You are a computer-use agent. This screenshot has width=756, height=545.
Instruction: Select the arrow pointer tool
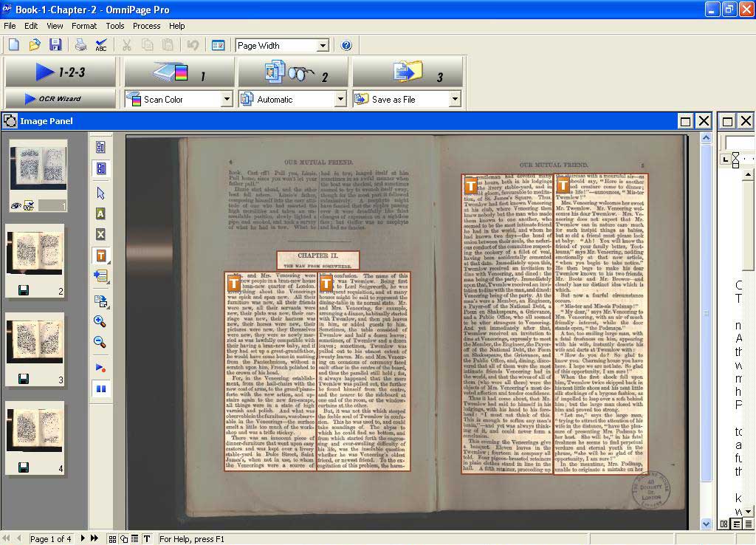[x=100, y=193]
